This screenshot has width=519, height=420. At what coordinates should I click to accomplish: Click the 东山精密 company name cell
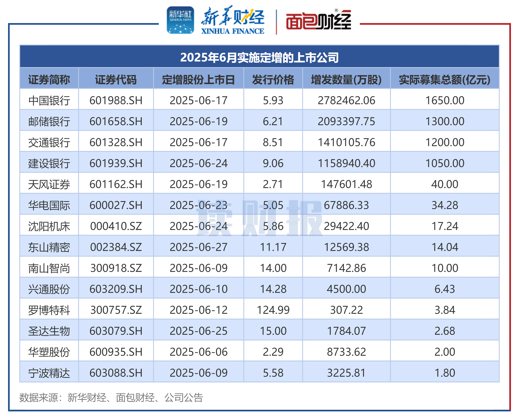pyautogui.click(x=49, y=247)
